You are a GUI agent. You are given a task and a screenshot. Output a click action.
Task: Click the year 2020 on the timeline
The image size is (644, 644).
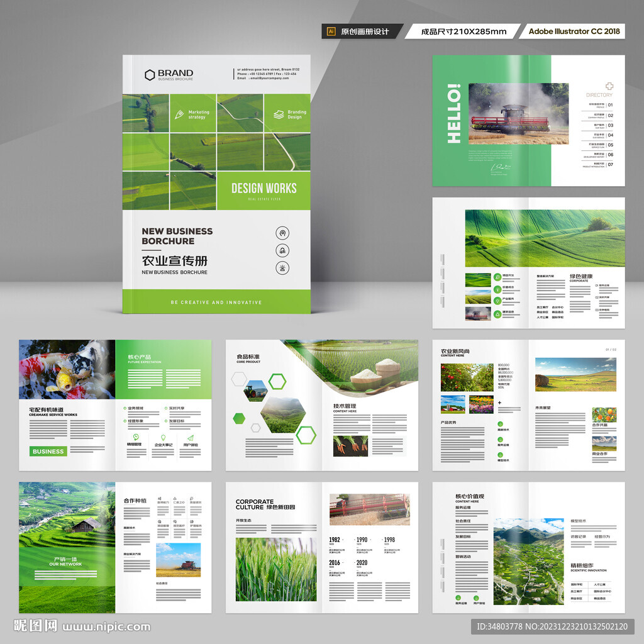[362, 563]
